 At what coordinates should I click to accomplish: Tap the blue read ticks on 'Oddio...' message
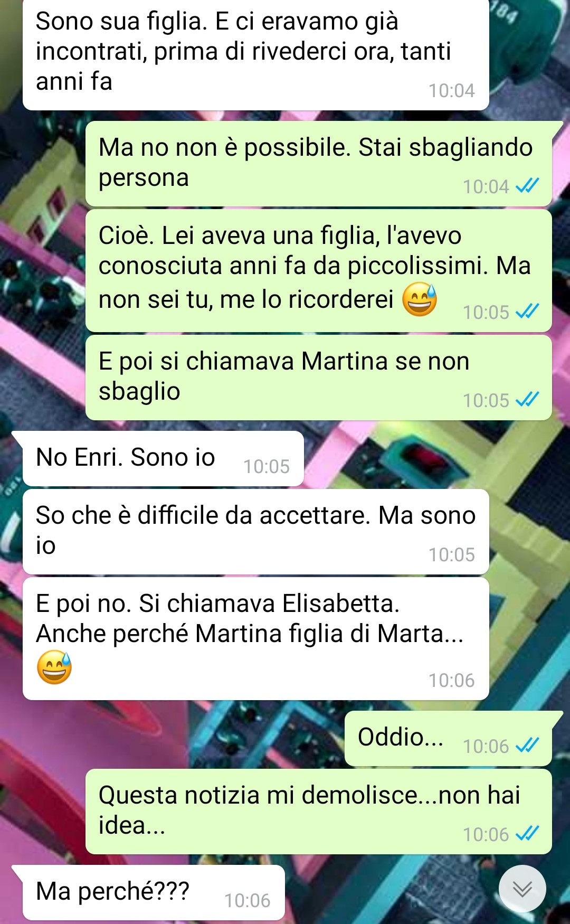point(527,746)
